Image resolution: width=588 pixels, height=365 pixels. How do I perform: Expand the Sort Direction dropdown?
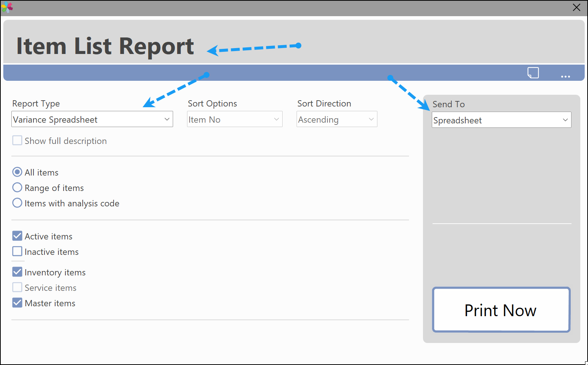tap(337, 119)
